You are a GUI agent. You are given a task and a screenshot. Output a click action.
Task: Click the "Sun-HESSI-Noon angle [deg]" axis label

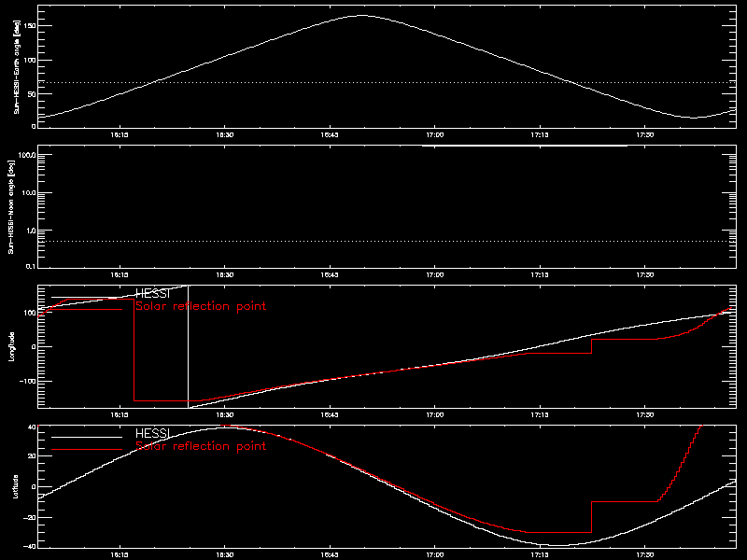tap(11, 206)
